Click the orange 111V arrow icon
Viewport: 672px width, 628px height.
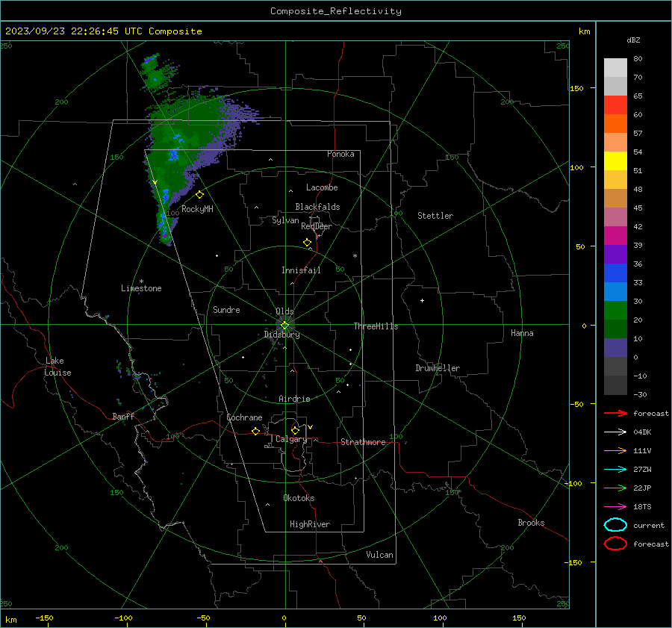point(615,450)
